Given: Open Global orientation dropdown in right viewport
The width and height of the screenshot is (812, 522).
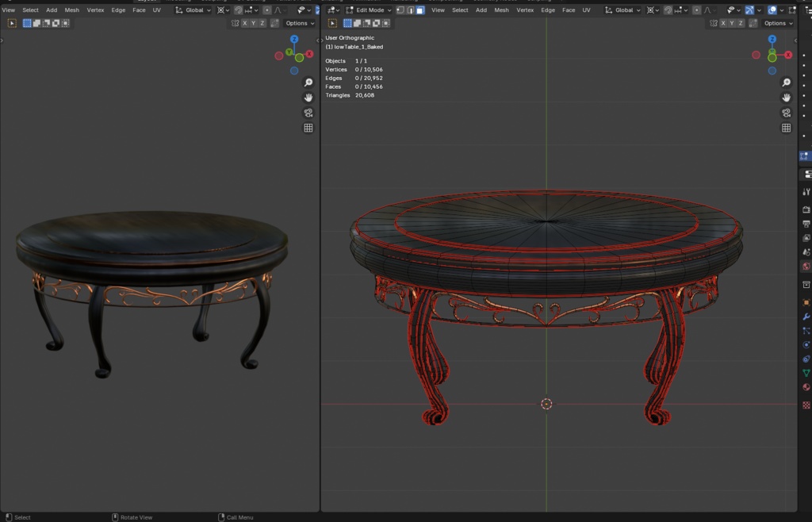Looking at the screenshot, I should pyautogui.click(x=623, y=10).
